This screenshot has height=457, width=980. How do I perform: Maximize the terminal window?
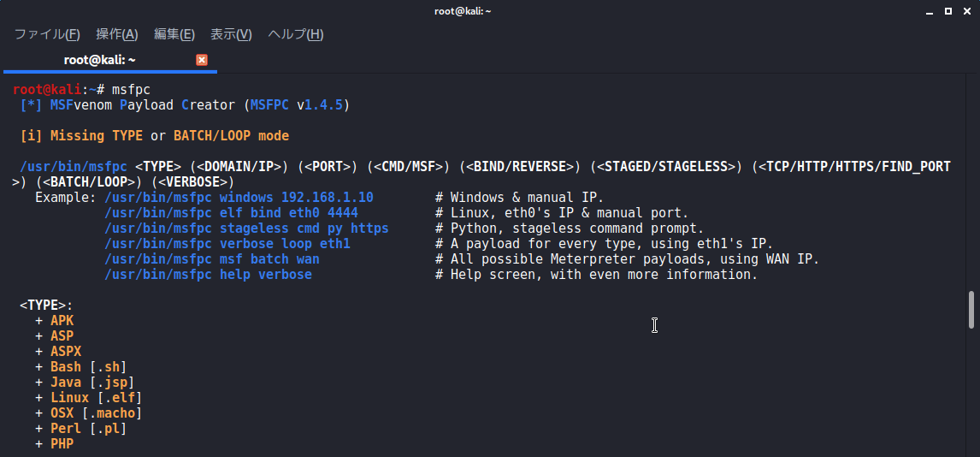click(x=948, y=11)
